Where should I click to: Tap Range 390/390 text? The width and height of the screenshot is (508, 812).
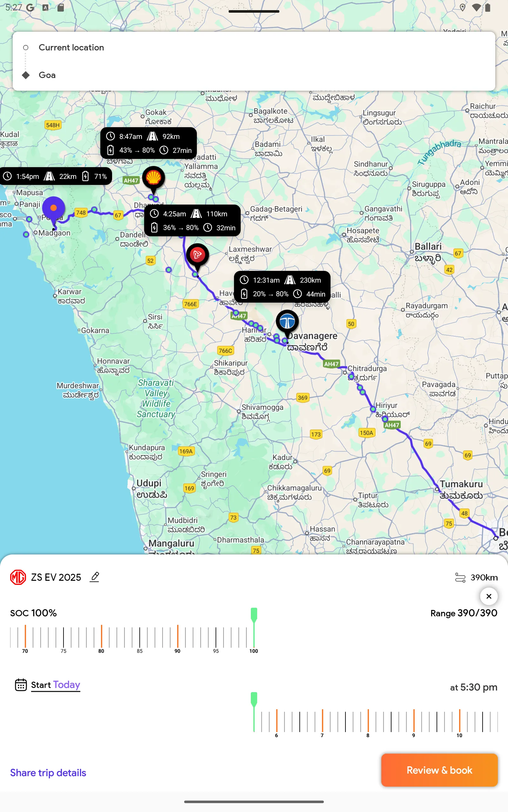click(464, 613)
